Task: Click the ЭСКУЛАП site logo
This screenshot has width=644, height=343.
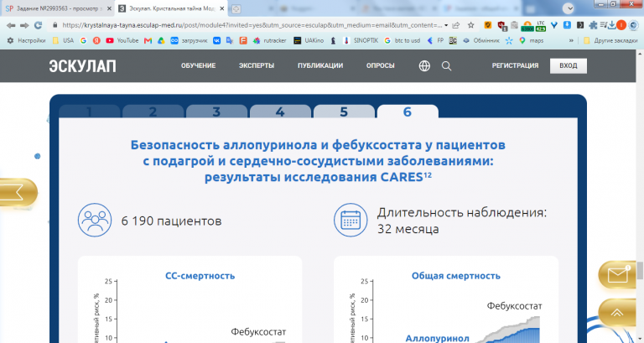Action: tap(82, 66)
